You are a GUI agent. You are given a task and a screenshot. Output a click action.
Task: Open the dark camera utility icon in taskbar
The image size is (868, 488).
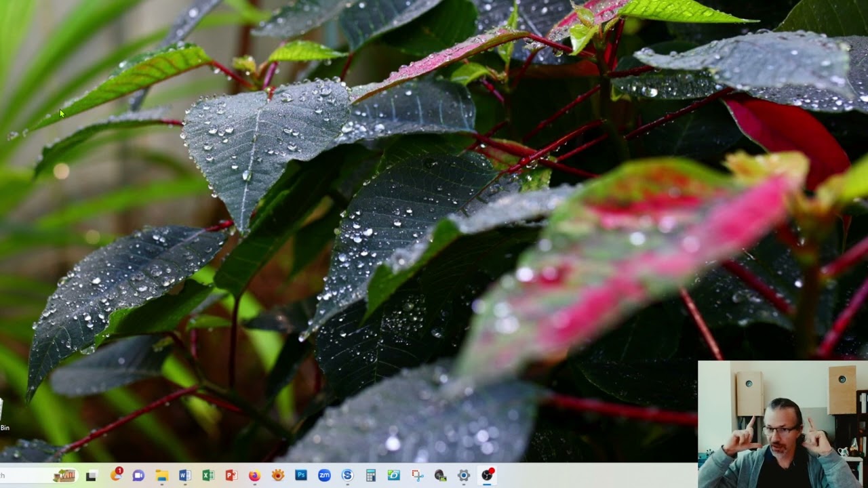click(440, 476)
